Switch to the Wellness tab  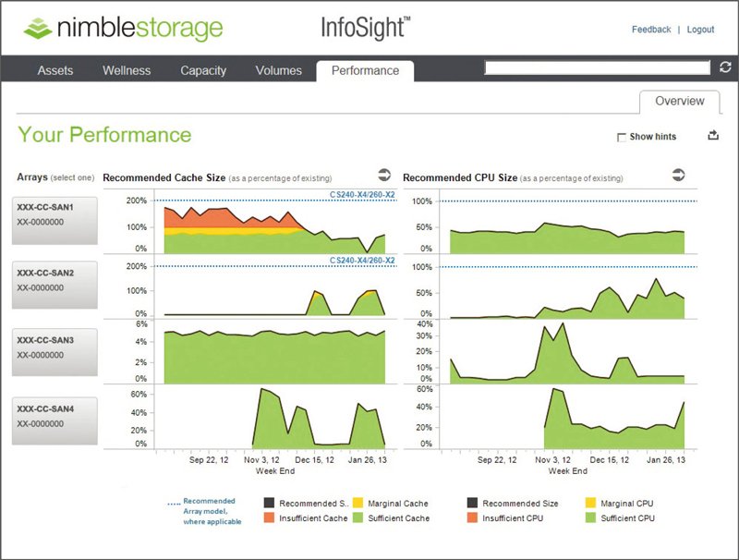(x=127, y=71)
